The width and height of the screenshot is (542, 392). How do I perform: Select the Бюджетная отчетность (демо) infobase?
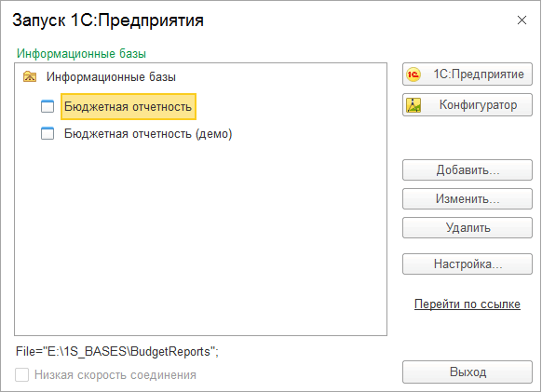tap(148, 133)
